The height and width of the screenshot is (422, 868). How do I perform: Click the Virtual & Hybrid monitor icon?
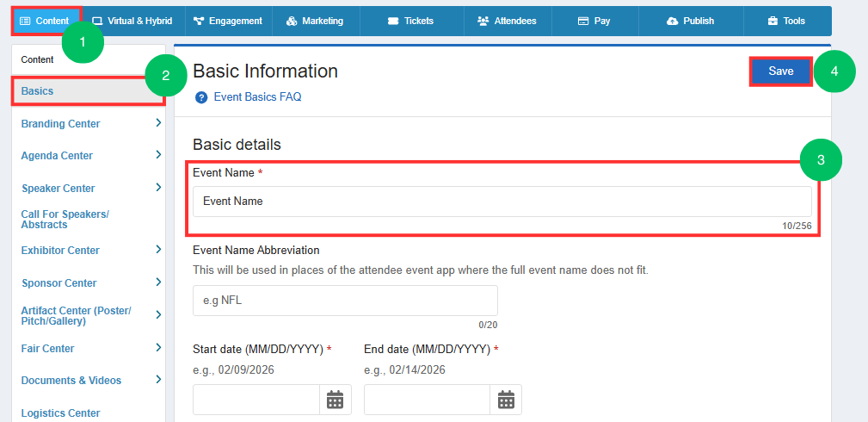tap(97, 21)
